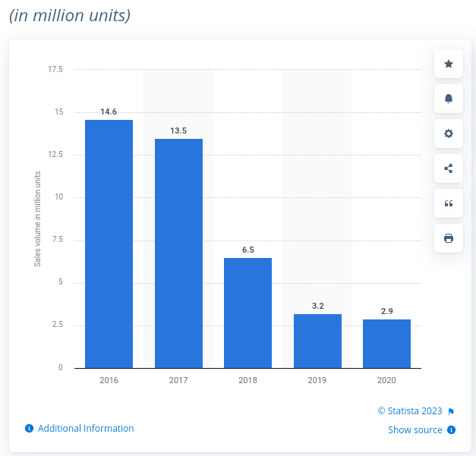Open chart settings with the gear icon

click(448, 134)
